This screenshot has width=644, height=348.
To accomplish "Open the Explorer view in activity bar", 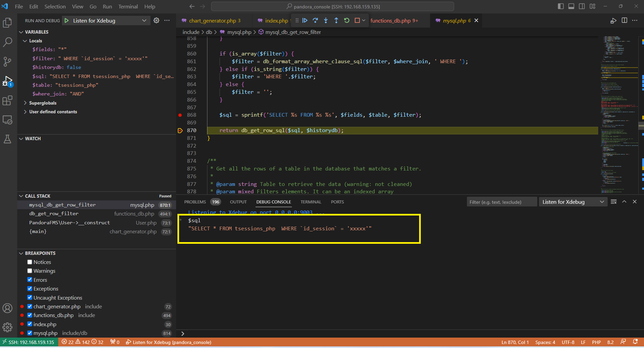I will pos(7,23).
